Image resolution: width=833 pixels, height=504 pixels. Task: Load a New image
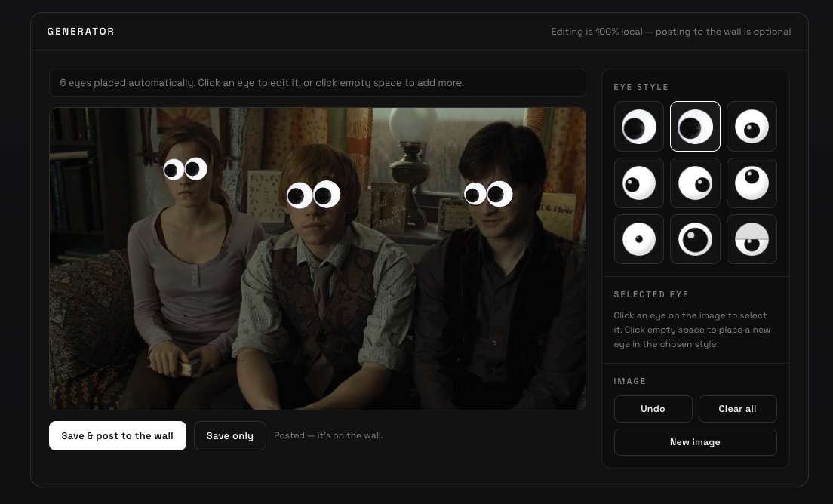695,442
